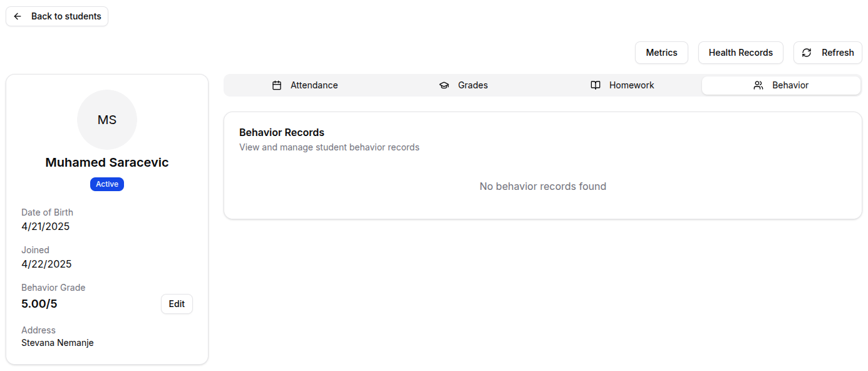Click the graduation cap Grades icon
The image size is (868, 371).
(x=444, y=85)
